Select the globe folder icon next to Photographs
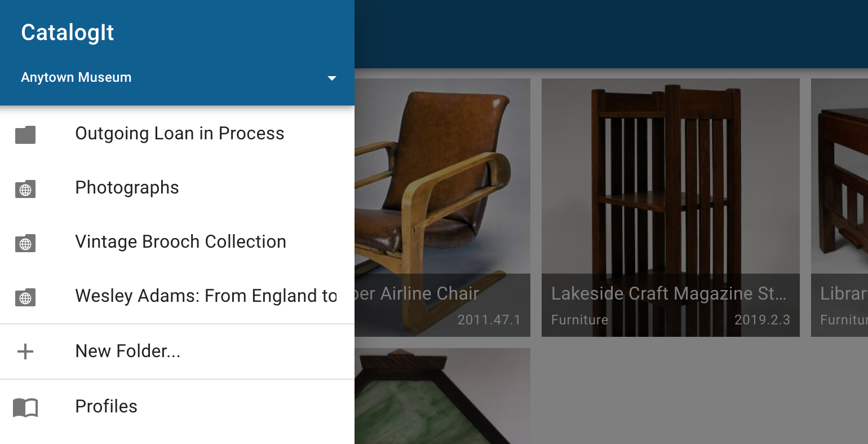Viewport: 868px width, 444px height. coord(25,189)
